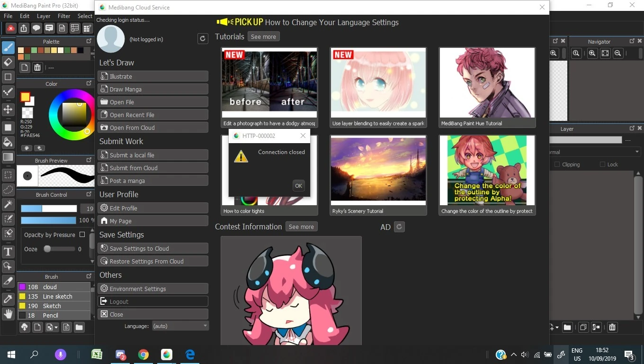Viewport: 644px width, 364px height.
Task: Click OK in the Connection closed dialog
Action: 298,186
